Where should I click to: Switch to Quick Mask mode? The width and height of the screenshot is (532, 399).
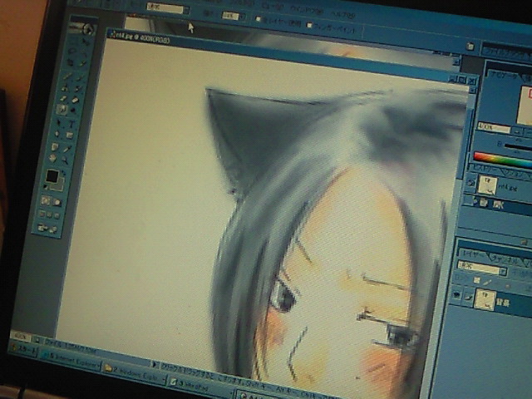pos(57,202)
